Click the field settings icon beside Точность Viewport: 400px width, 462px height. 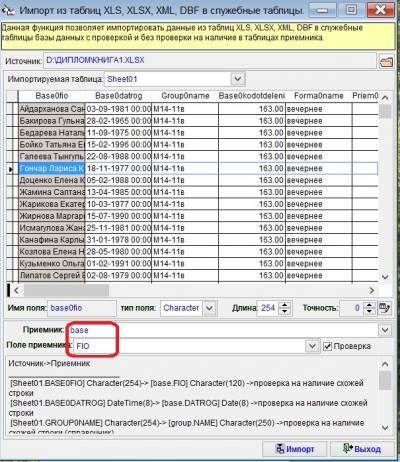pyautogui.click(x=385, y=308)
